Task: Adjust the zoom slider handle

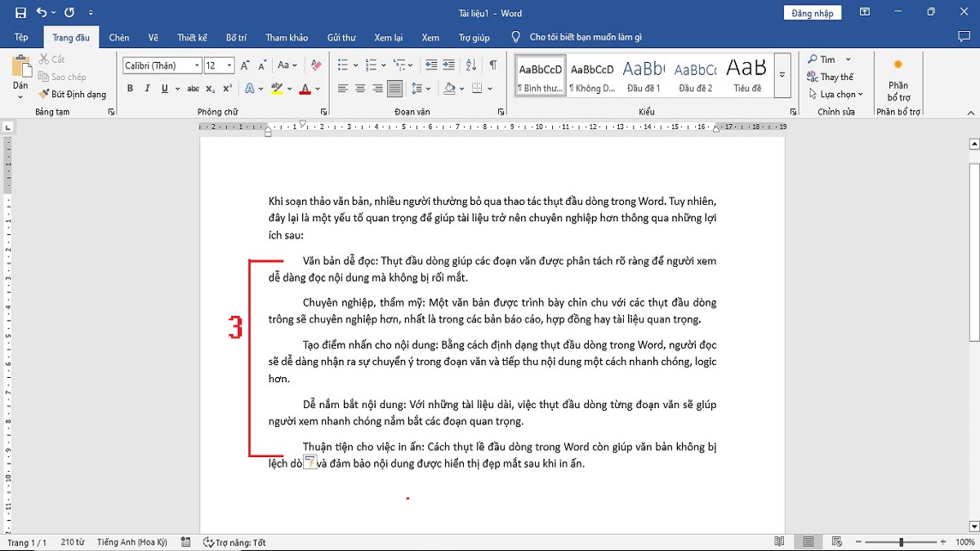Action: tap(901, 542)
